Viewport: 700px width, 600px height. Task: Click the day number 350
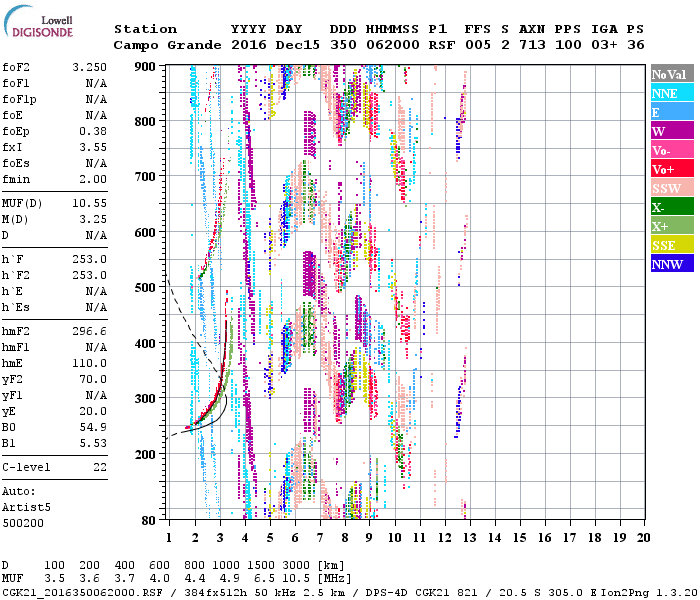click(x=343, y=45)
